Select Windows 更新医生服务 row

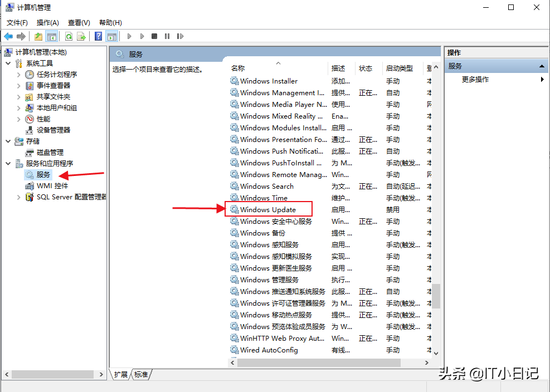[330, 268]
